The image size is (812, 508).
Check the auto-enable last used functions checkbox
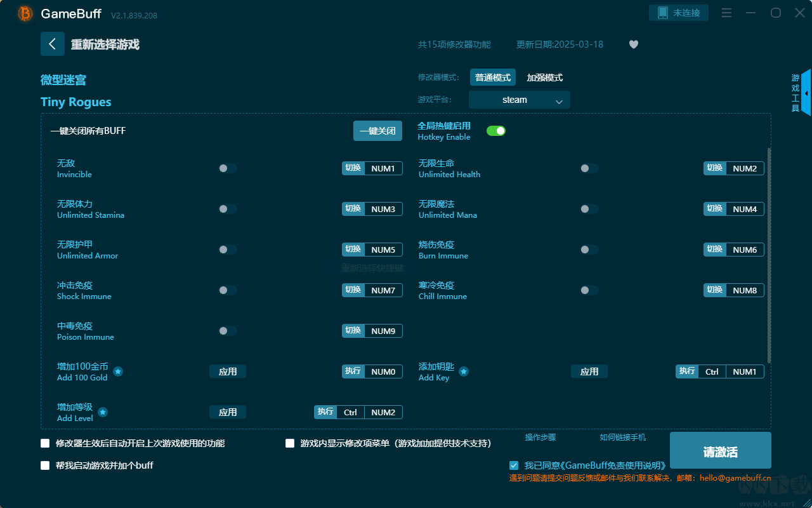(45, 443)
